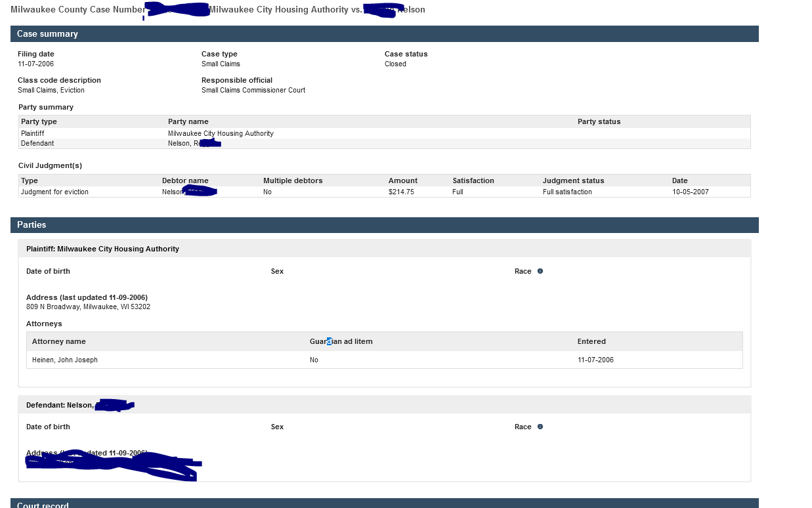Click the Judgment status column header
Viewport: 812px width, 508px height.
[573, 180]
